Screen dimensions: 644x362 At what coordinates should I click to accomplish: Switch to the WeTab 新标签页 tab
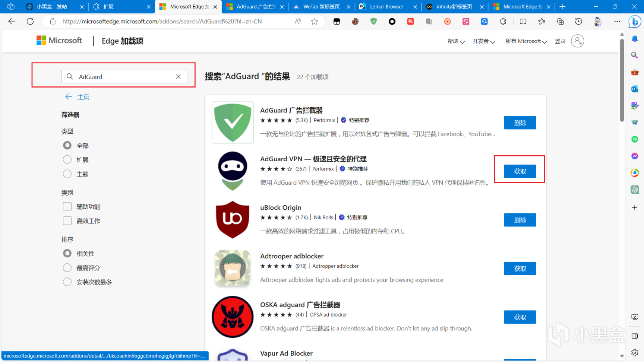321,7
